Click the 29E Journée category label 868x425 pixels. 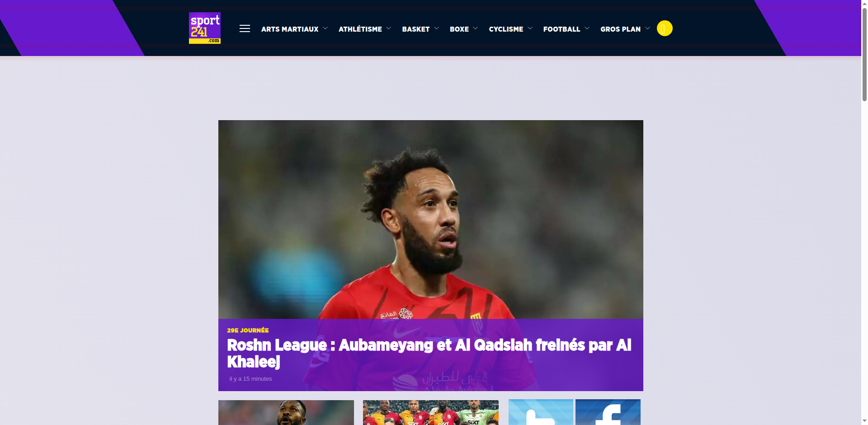click(248, 330)
